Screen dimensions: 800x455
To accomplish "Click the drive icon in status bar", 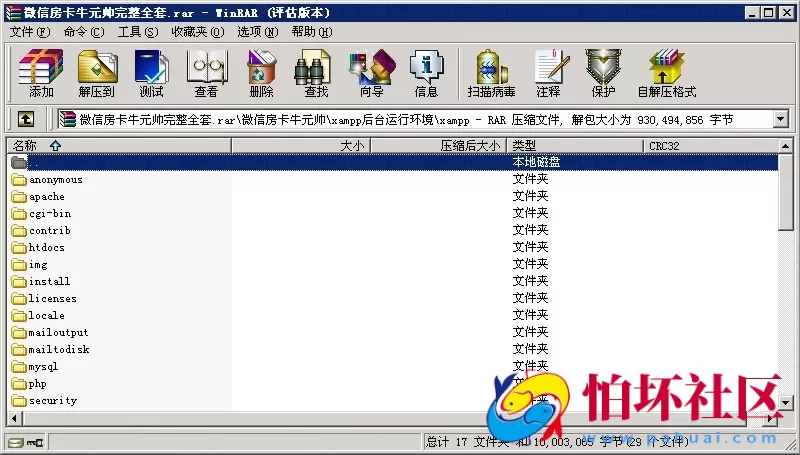I will pos(15,442).
